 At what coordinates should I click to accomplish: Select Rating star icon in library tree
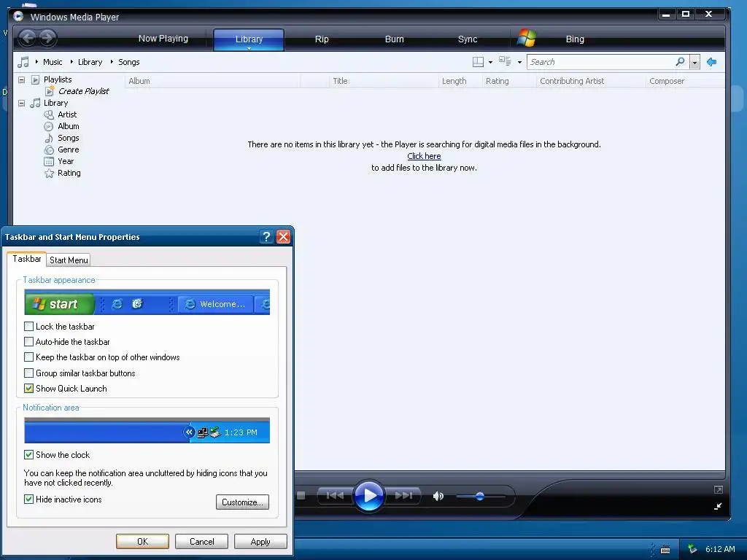coord(49,174)
